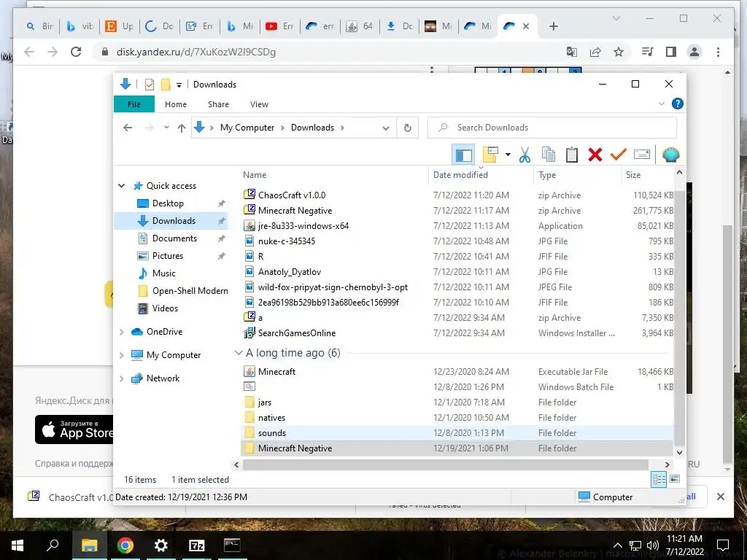This screenshot has height=560, width=747.
Task: Click the New Folder icon in quick access toolbar
Action: [166, 85]
